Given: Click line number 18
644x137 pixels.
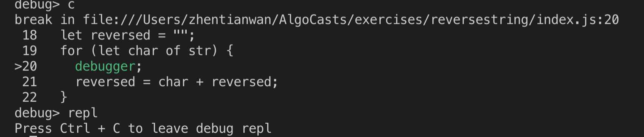Looking at the screenshot, I should (29, 35).
